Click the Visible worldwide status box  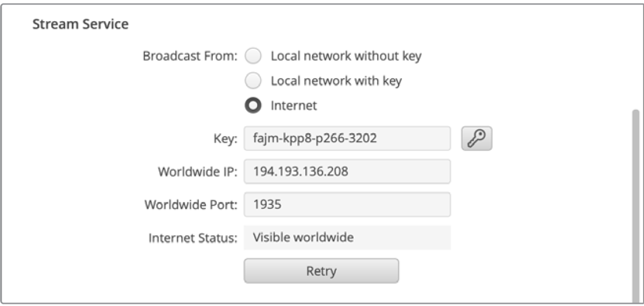[347, 237]
